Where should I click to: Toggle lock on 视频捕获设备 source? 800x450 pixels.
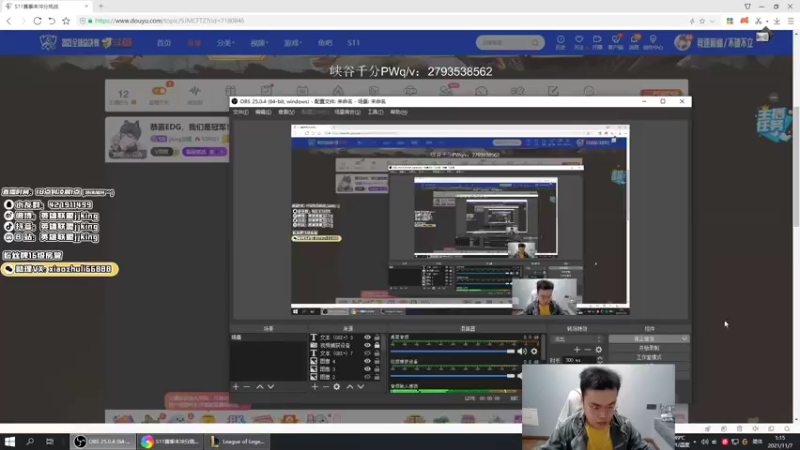[377, 345]
